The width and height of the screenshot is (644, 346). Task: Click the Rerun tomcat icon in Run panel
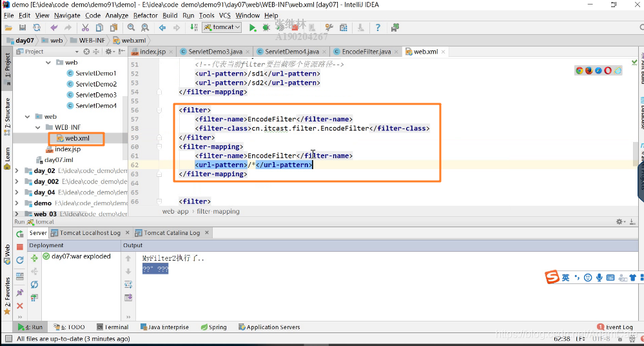tap(20, 234)
